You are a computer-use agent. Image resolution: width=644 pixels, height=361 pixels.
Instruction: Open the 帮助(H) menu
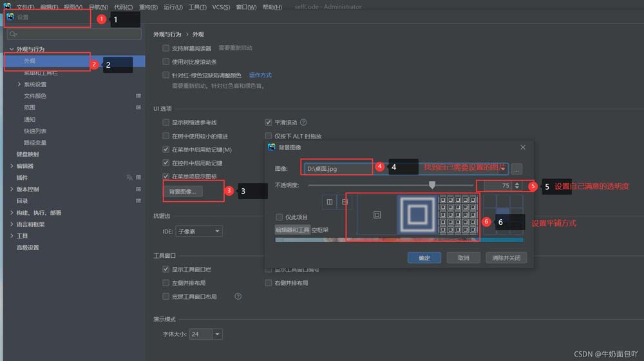click(x=272, y=7)
